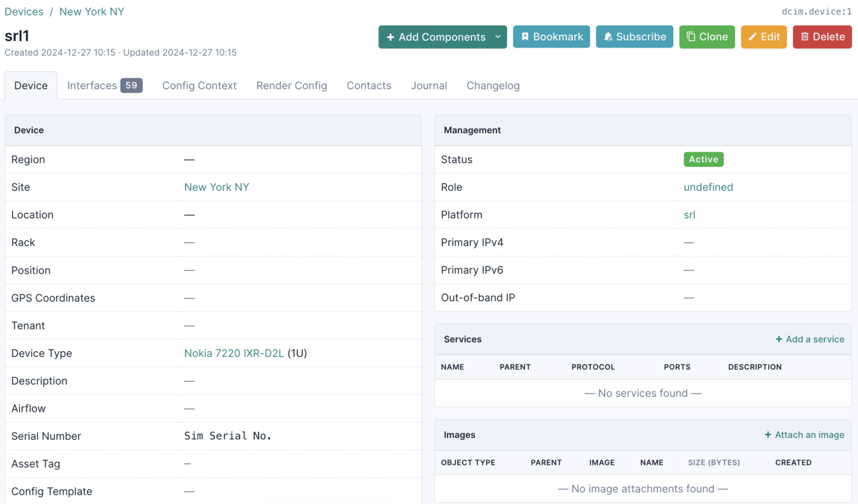Click the copy icon on Clone button
Viewport: 858px width, 504px height.
(691, 37)
